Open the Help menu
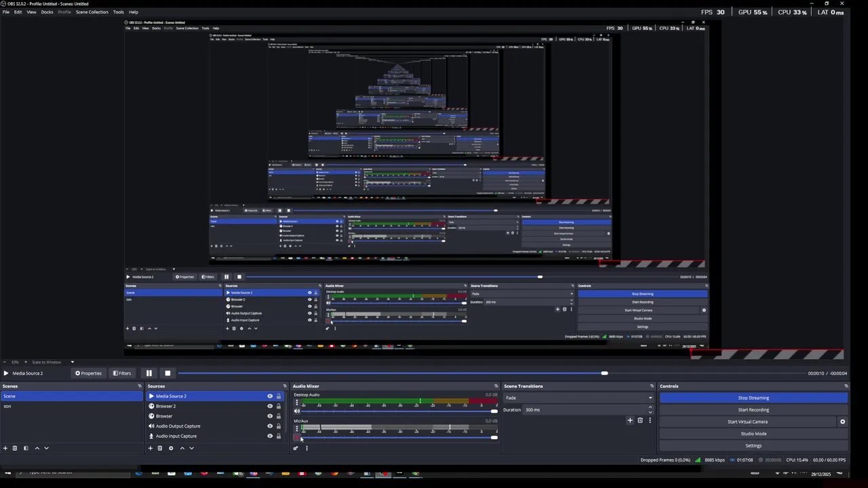Image resolution: width=868 pixels, height=488 pixels. click(134, 12)
